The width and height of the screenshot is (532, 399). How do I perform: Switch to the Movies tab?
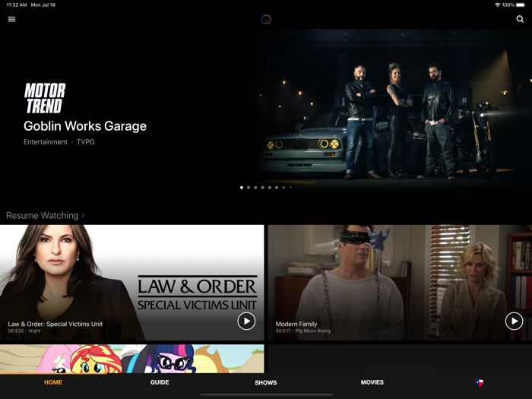(x=372, y=382)
